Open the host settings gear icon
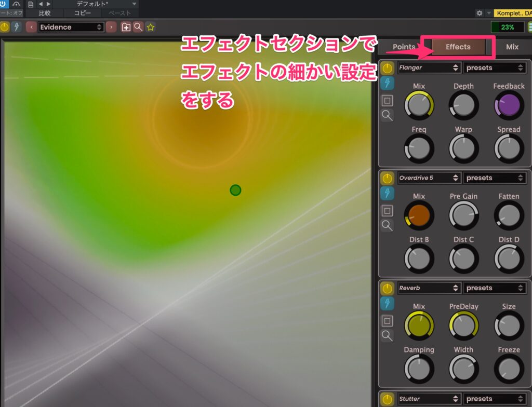The width and height of the screenshot is (532, 407). 479,13
